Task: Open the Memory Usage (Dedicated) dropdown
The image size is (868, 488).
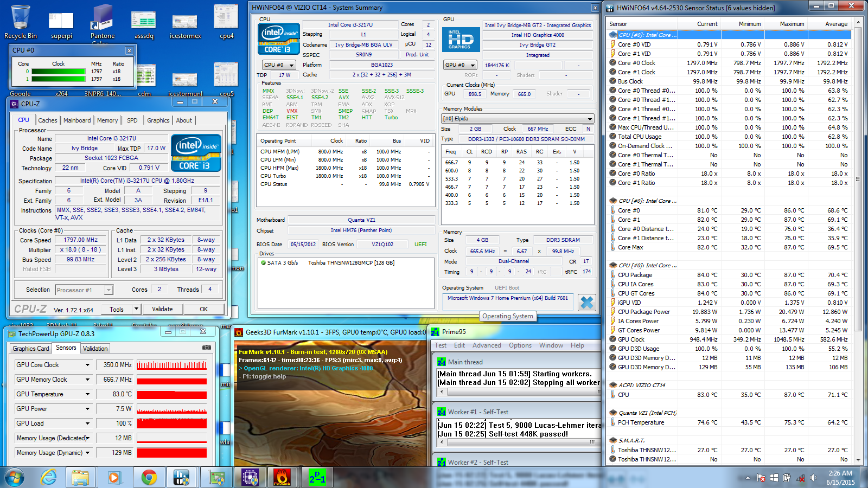Action: pos(87,438)
